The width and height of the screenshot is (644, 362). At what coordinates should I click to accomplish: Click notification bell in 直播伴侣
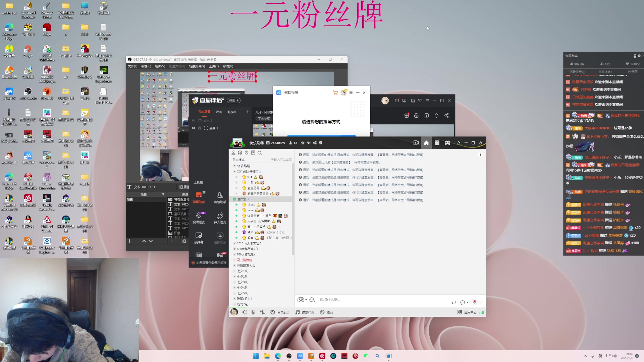tap(436, 115)
